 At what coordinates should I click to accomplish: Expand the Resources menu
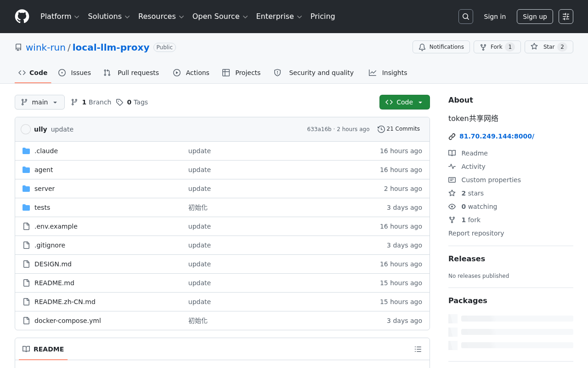pyautogui.click(x=161, y=17)
